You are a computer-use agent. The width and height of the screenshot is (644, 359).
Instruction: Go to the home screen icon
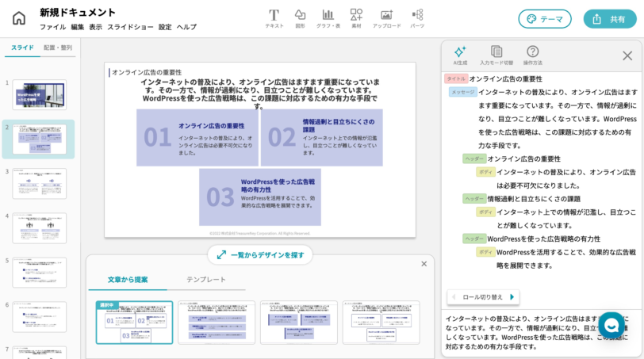19,18
